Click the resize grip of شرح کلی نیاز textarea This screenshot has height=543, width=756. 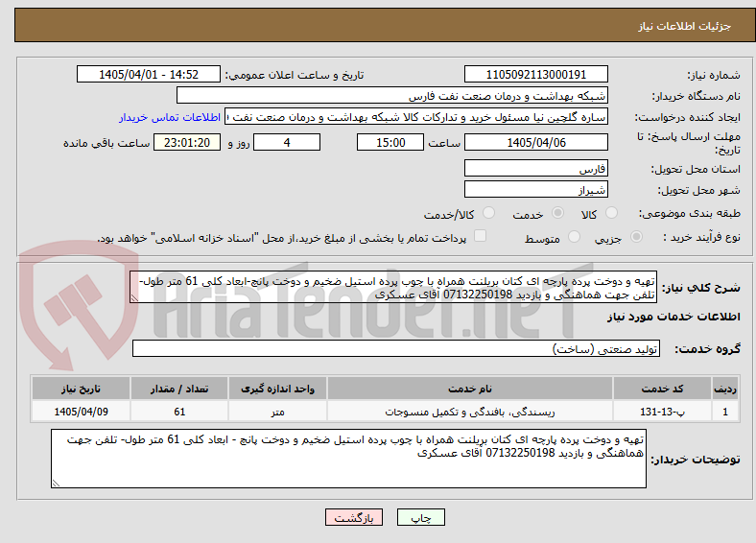(134, 298)
